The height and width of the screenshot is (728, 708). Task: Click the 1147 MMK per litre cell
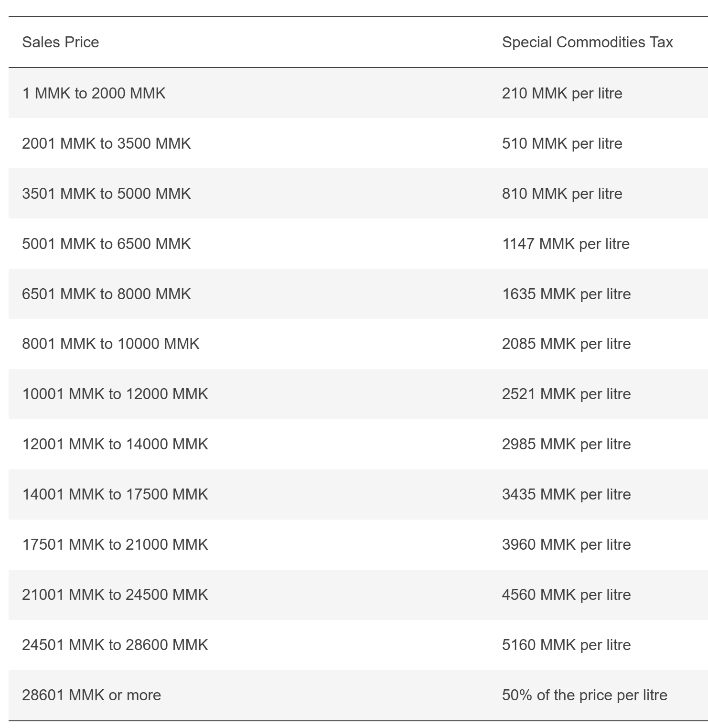point(566,244)
